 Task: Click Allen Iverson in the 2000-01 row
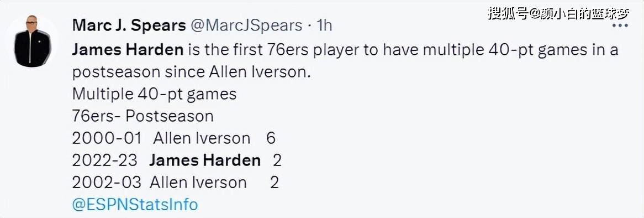(x=202, y=138)
